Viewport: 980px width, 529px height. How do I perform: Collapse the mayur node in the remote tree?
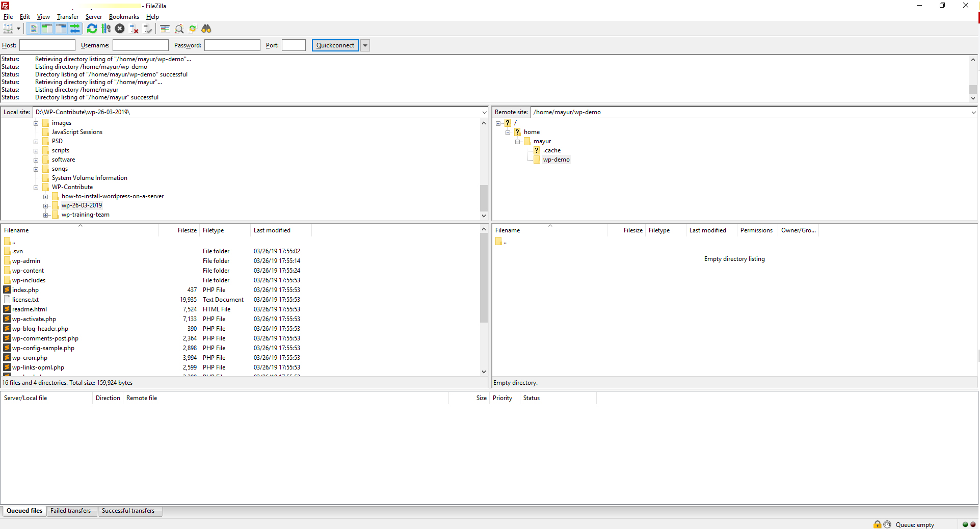517,142
